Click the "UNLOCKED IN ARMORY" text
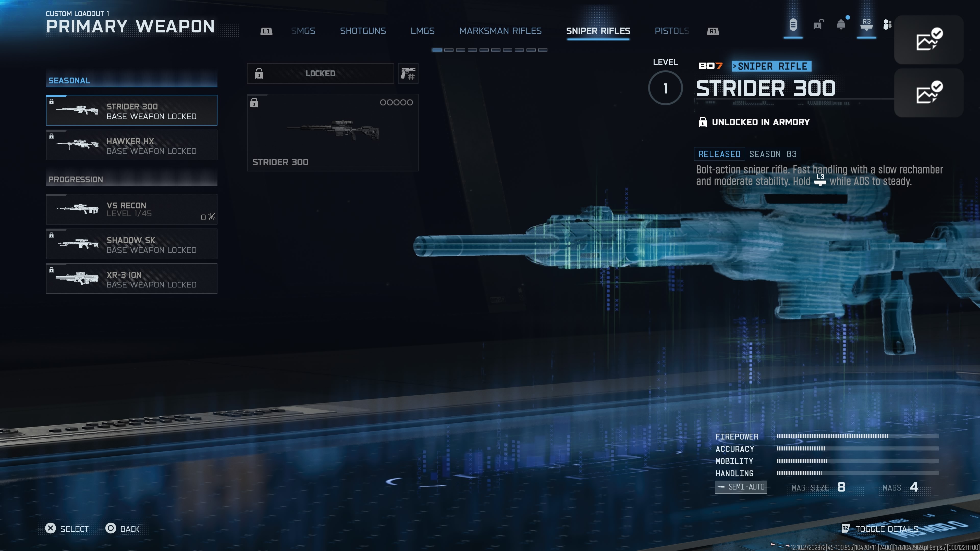 (761, 122)
